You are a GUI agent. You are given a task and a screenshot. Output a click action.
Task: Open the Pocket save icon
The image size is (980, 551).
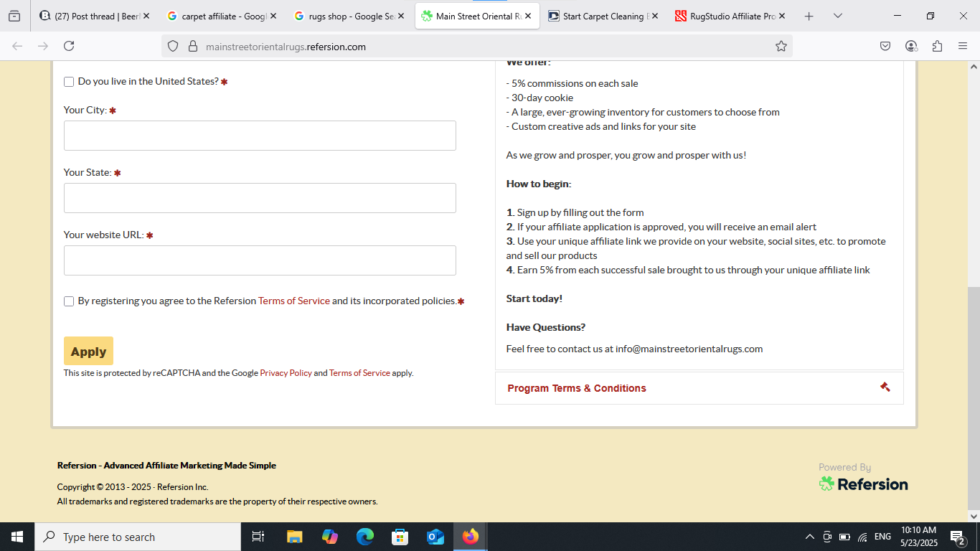click(885, 46)
